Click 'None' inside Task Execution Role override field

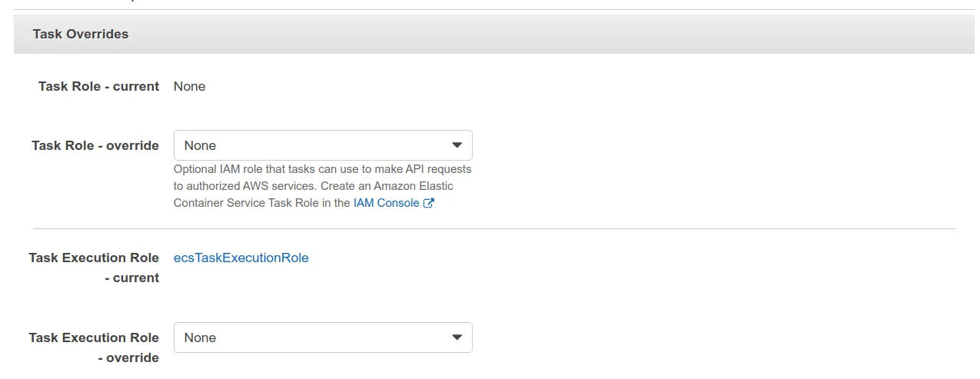(200, 337)
